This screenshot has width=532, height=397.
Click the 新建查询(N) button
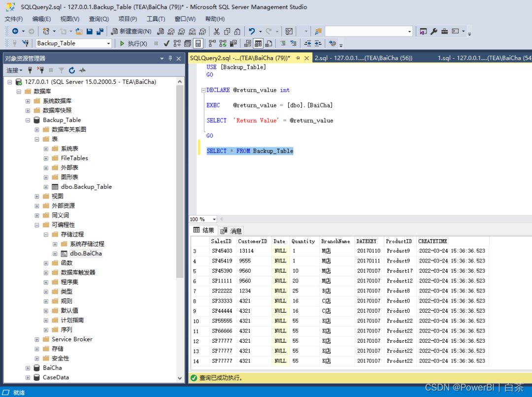tap(132, 32)
